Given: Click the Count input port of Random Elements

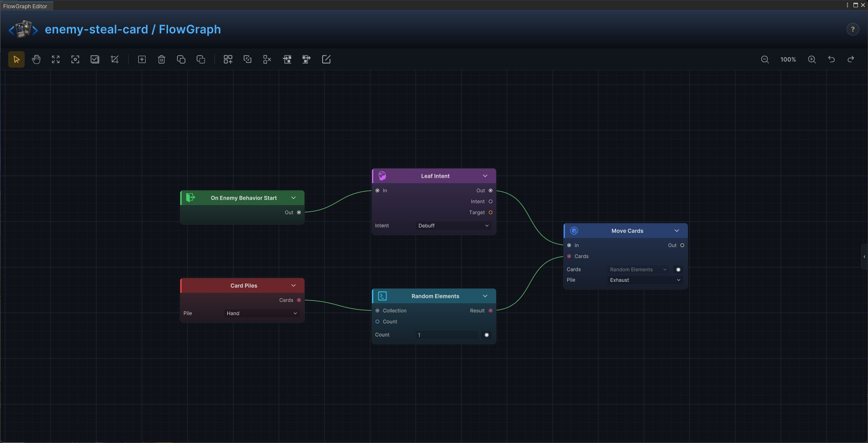Looking at the screenshot, I should [x=377, y=322].
